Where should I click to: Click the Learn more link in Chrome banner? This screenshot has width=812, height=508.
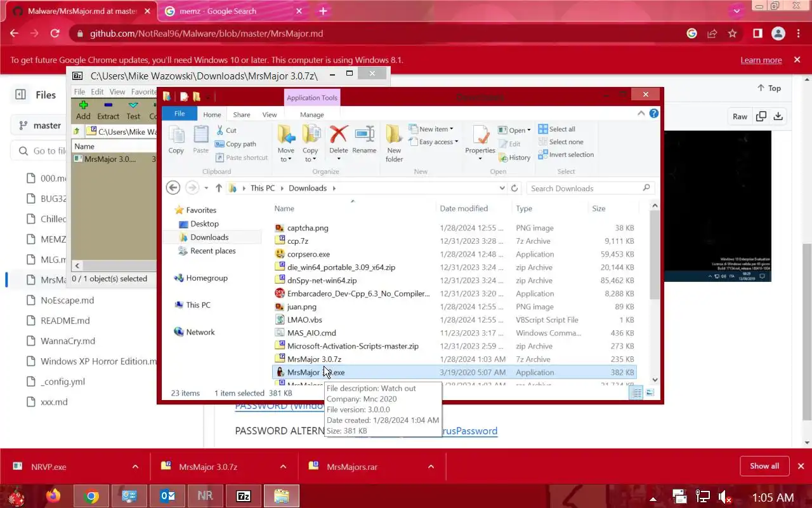[x=761, y=60]
